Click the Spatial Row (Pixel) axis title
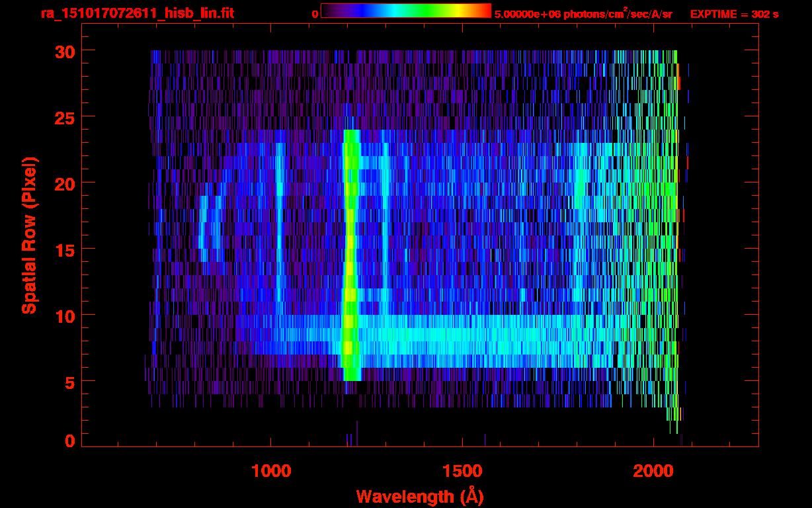Screen dimensions: 812x508 (x=29, y=235)
